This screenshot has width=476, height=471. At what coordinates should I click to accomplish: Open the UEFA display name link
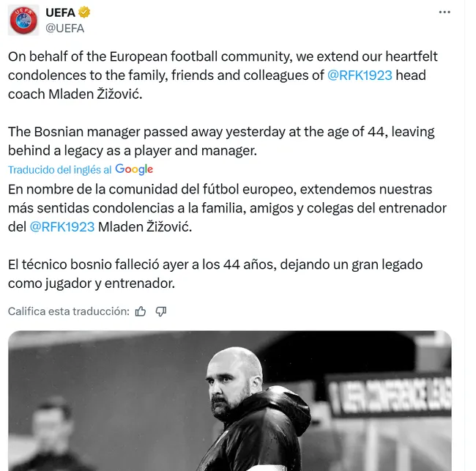coord(62,12)
